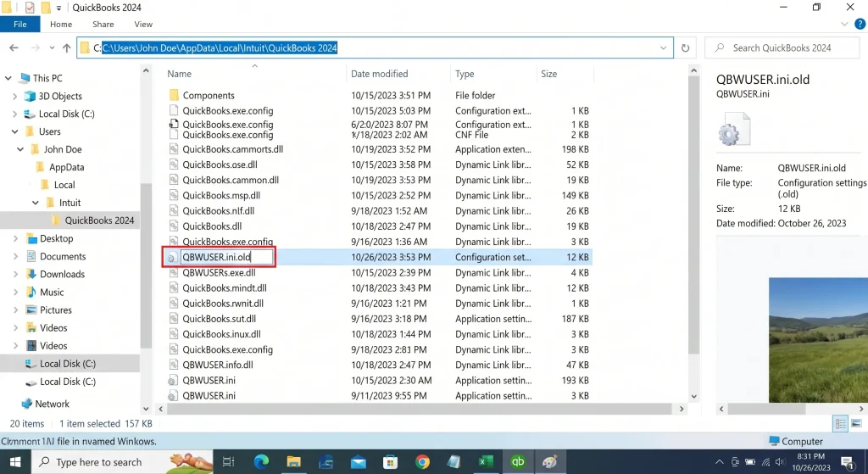Viewport: 868px width, 474px height.
Task: Collapse the Users tree node
Action: coord(15,131)
